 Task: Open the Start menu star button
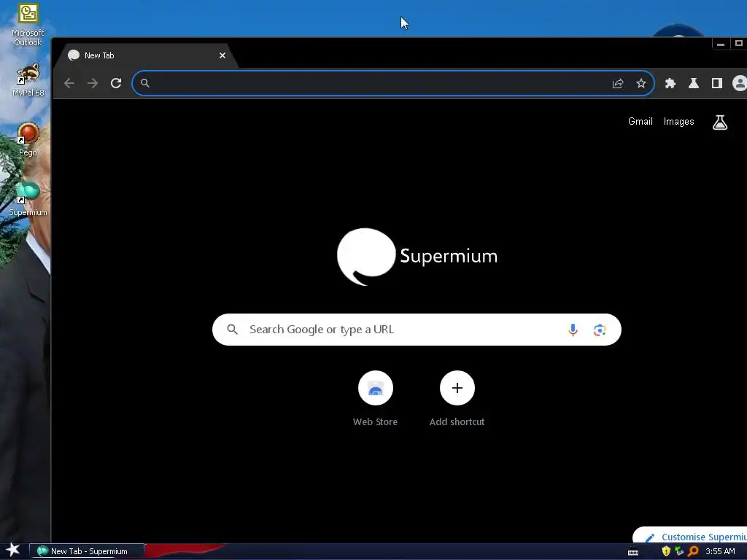coord(13,551)
